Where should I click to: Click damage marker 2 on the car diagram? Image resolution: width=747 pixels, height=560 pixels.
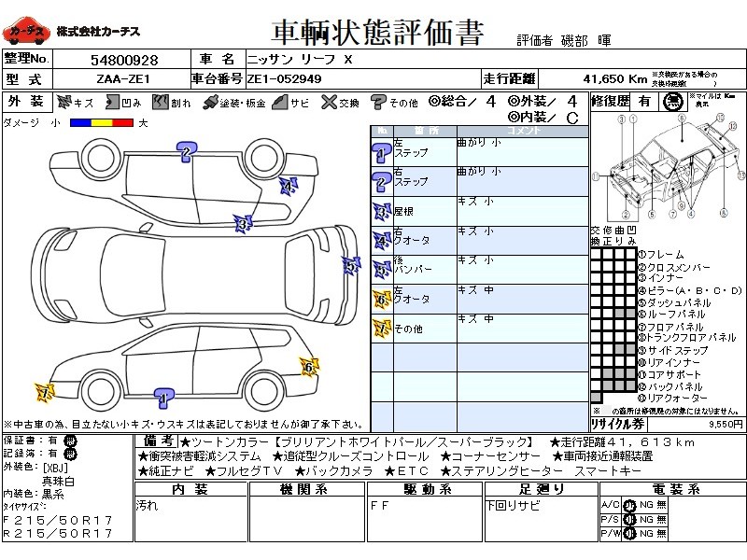click(186, 152)
